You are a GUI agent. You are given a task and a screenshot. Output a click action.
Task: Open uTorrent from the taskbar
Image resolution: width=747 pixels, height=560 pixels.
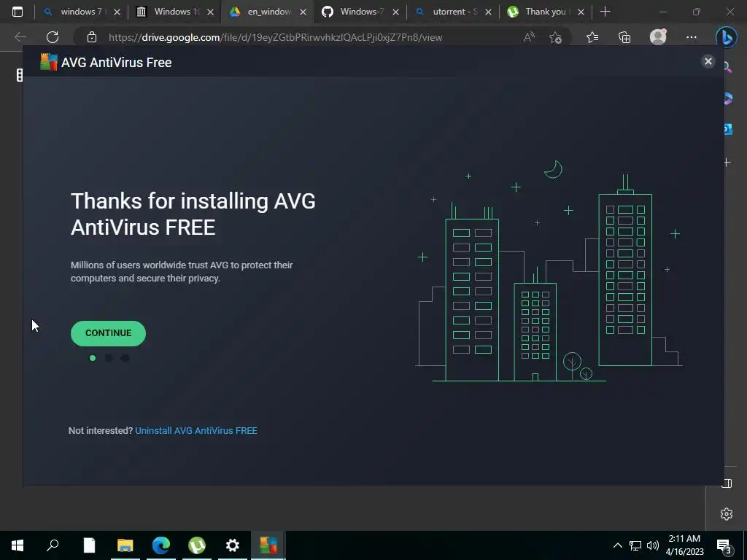click(197, 545)
